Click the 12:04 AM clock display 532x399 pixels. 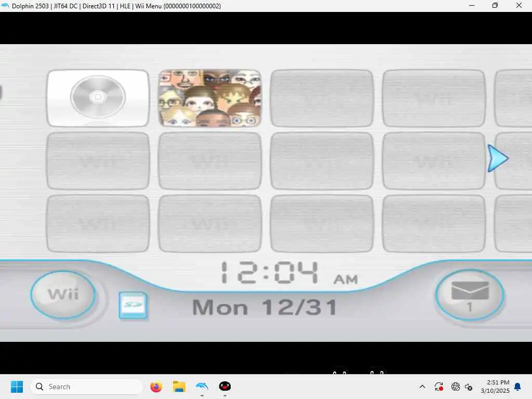point(289,273)
